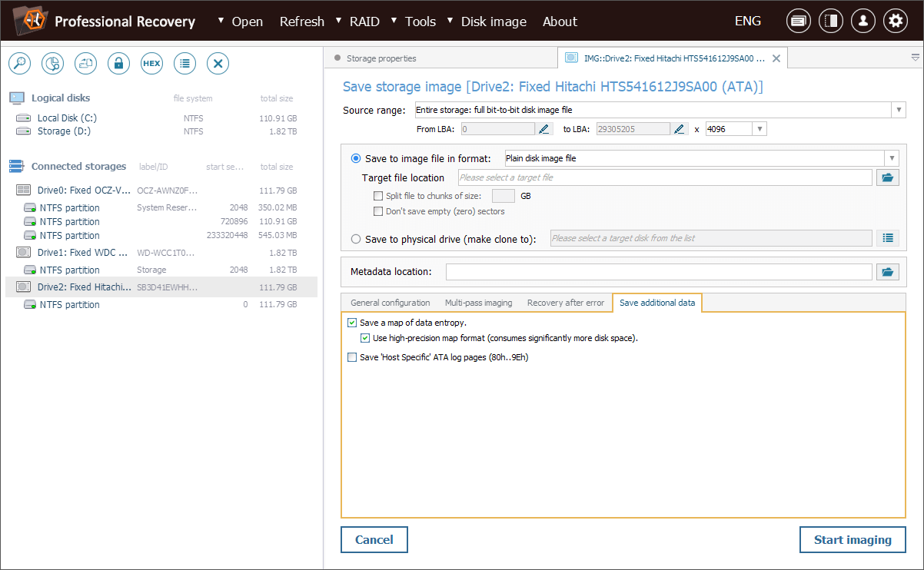Select the NTFS partition labeled Storage
924x570 pixels.
point(161,270)
